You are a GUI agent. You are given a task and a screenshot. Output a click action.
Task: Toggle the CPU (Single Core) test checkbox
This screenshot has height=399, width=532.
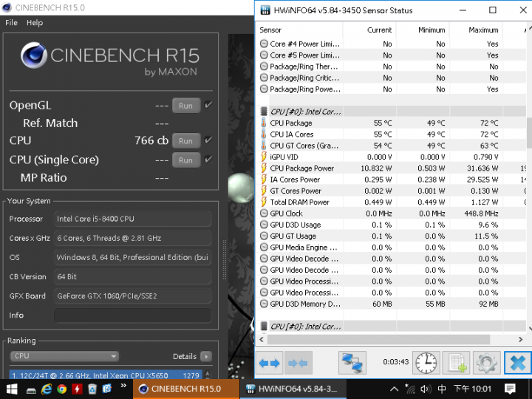[208, 159]
